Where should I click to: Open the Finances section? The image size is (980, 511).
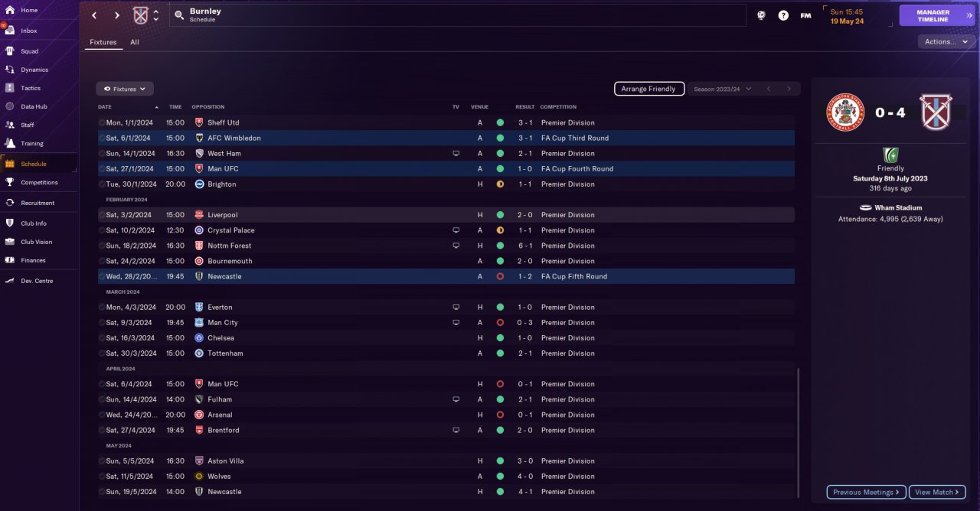38,260
